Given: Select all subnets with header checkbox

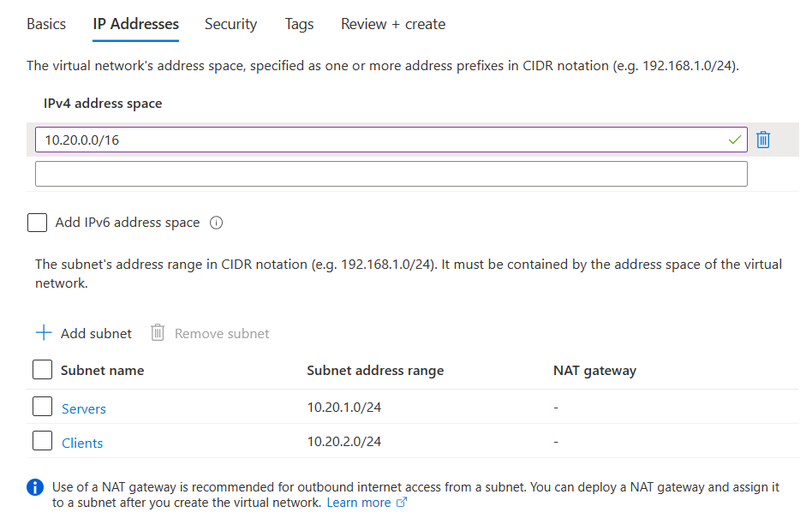Looking at the screenshot, I should coord(43,370).
